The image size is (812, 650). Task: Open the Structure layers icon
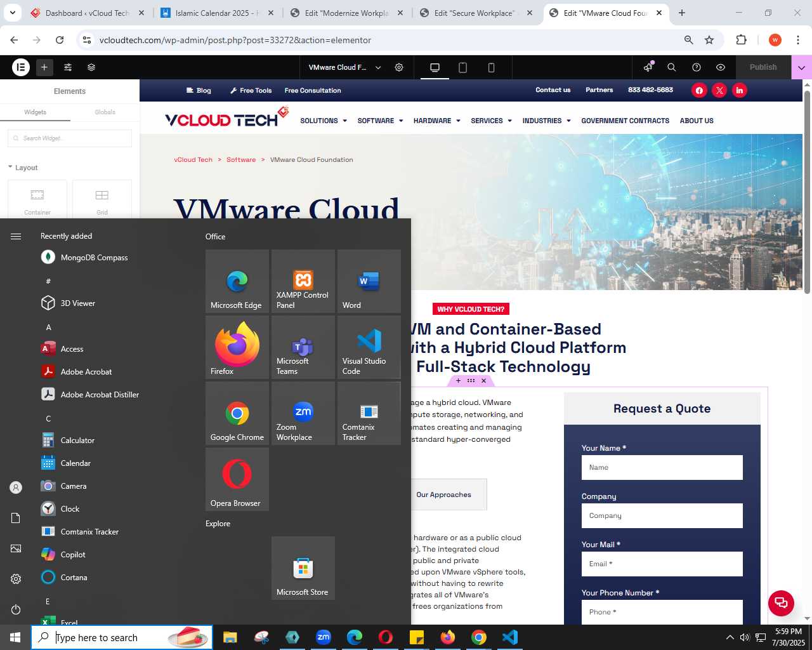coord(91,67)
